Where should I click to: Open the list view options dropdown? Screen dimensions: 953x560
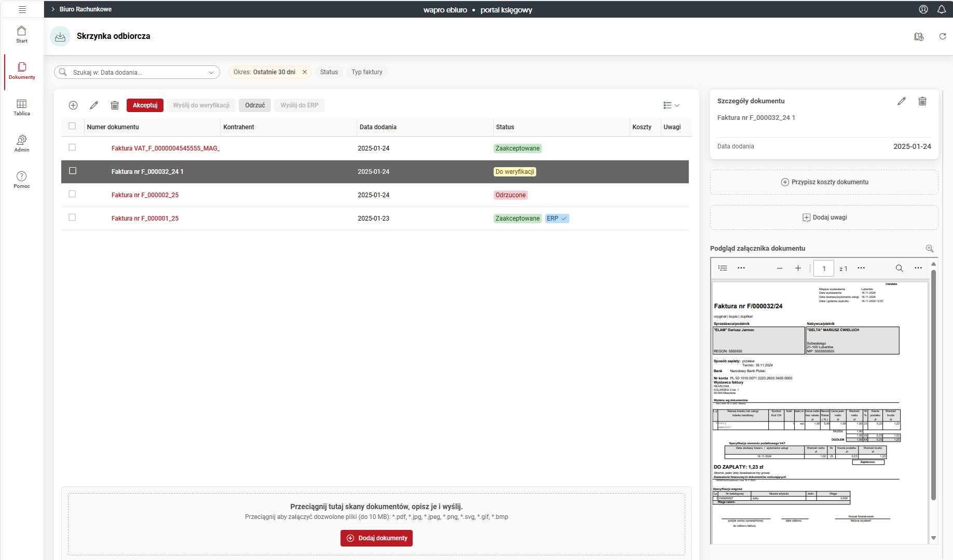click(x=671, y=105)
